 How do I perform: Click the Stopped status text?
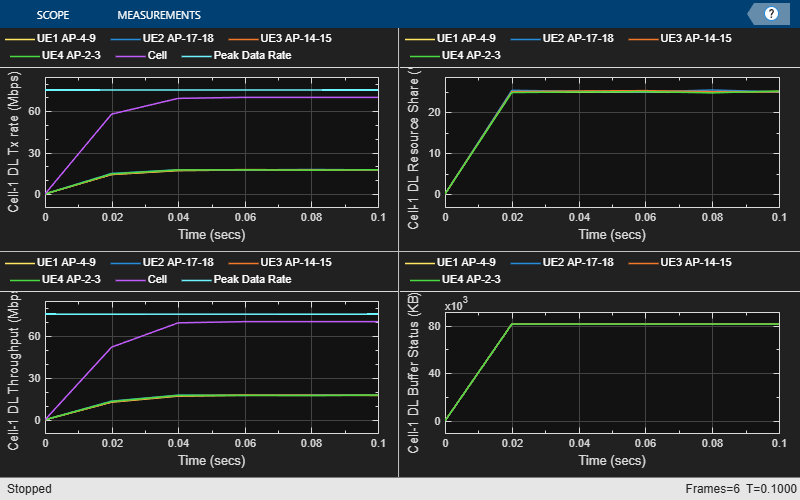28,489
